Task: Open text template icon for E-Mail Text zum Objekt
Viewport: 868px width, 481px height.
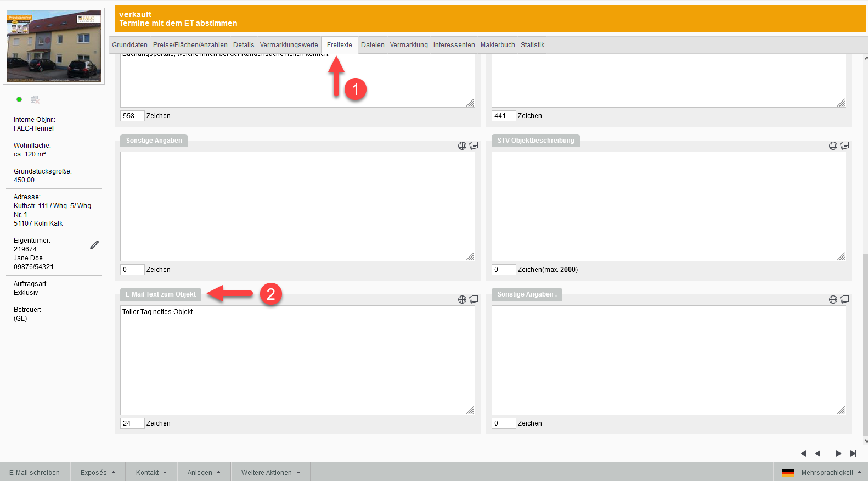Action: pyautogui.click(x=474, y=299)
